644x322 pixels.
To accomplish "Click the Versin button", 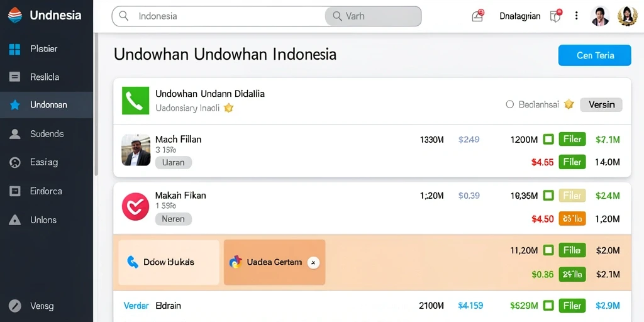I will click(601, 105).
